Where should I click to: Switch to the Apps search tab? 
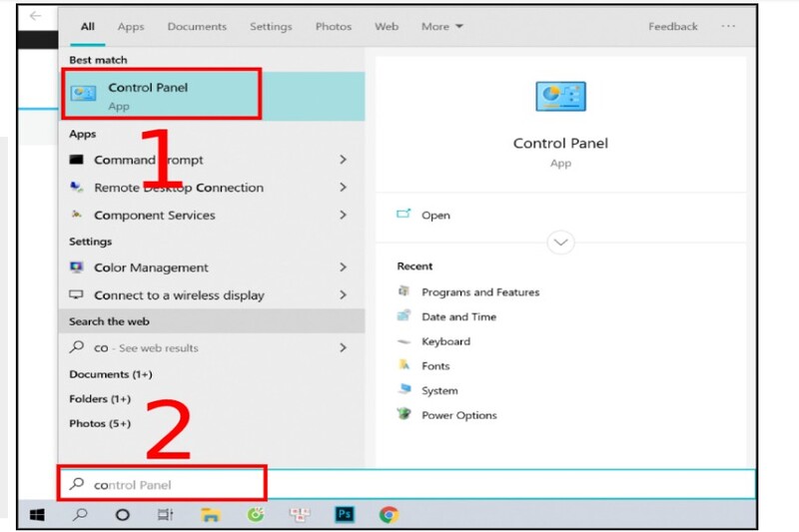[131, 27]
